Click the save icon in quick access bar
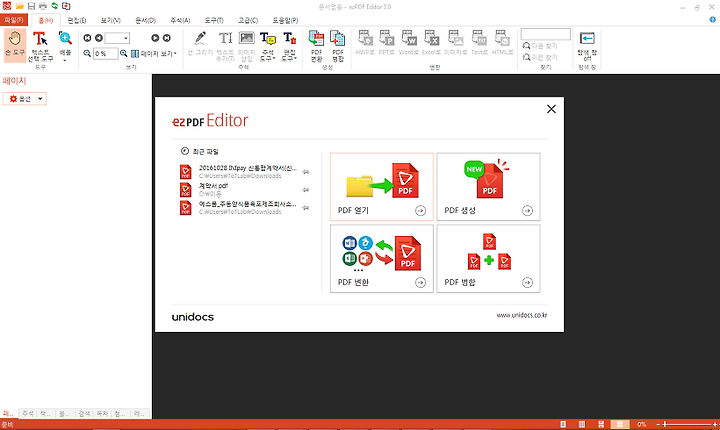The image size is (720, 430). [x=31, y=6]
